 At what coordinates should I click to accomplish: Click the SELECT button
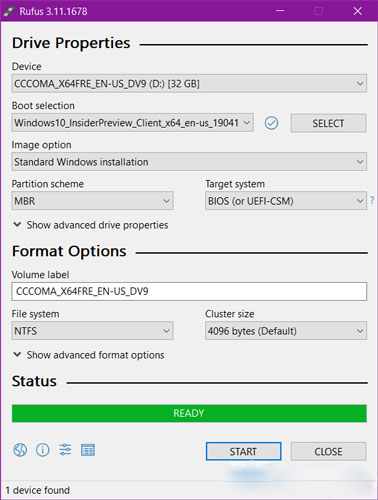click(x=328, y=123)
